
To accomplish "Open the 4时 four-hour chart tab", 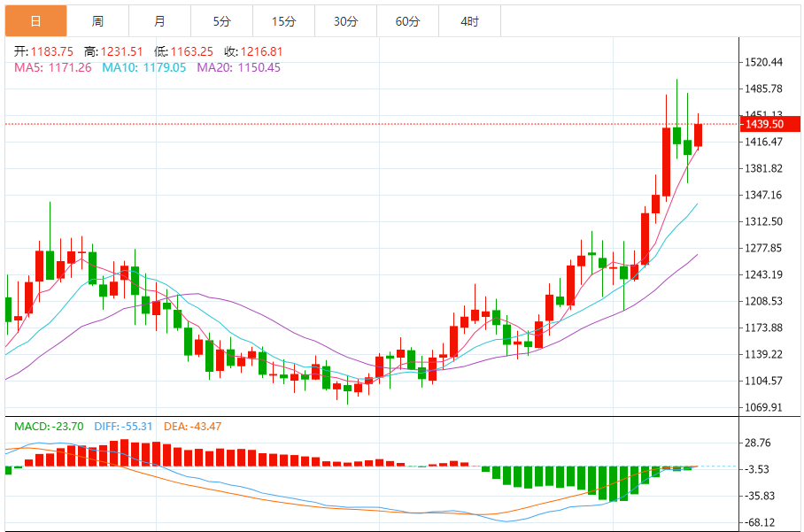I will pos(469,20).
